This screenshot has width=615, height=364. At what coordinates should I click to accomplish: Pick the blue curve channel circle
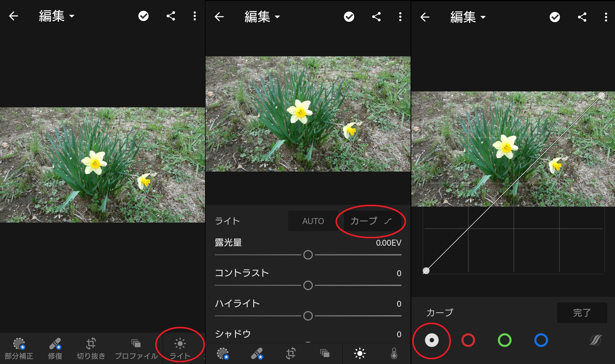coord(541,340)
